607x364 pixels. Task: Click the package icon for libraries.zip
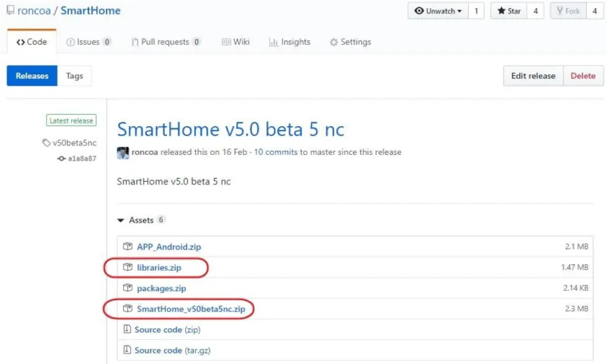[x=127, y=267]
